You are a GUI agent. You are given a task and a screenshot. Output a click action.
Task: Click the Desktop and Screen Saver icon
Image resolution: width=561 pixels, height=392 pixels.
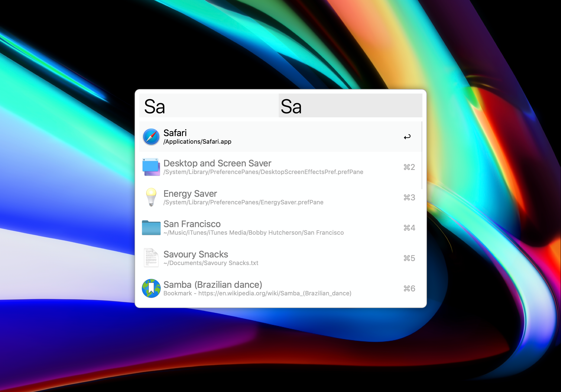pyautogui.click(x=151, y=167)
